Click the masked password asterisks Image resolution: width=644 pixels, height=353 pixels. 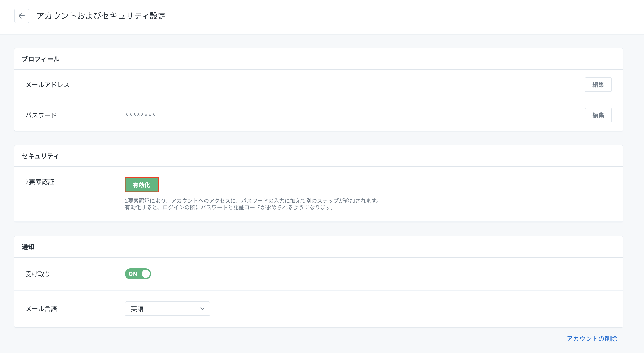tap(140, 115)
